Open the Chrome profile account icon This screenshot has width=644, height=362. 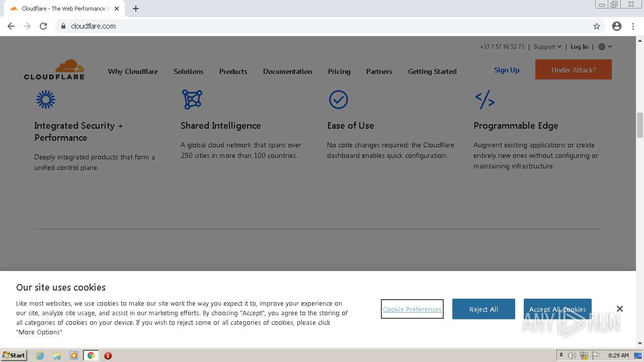(617, 26)
